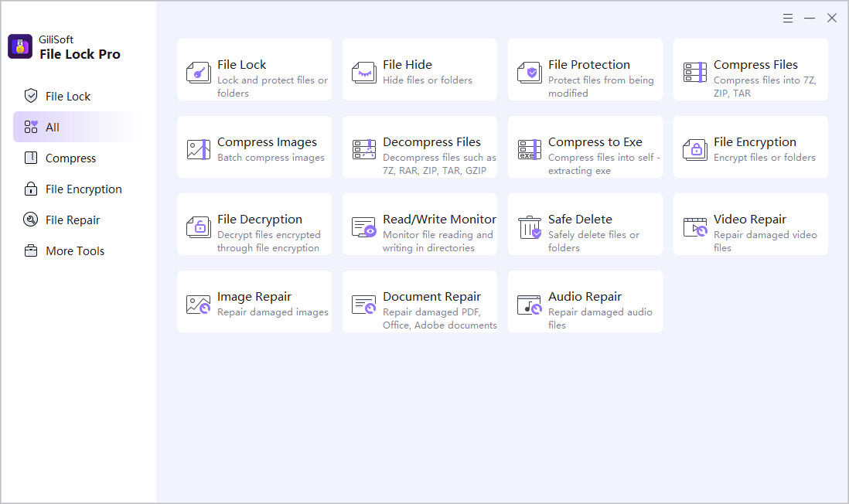Select the File Hide tool
This screenshot has width=849, height=504.
click(x=419, y=70)
